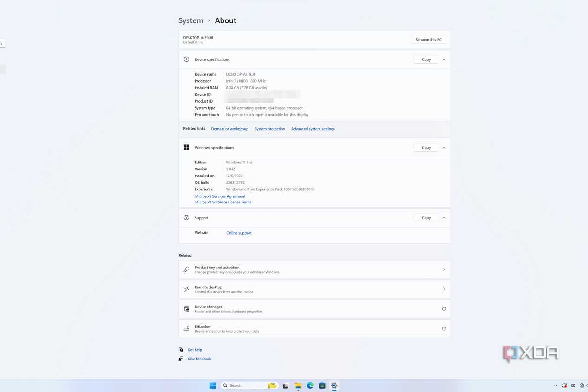588x392 pixels.
Task: Click Device name value in specifications list
Action: 241,74
